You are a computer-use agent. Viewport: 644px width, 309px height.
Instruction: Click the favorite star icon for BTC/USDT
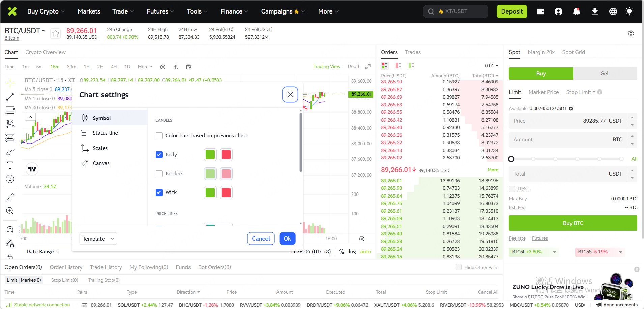[x=56, y=33]
